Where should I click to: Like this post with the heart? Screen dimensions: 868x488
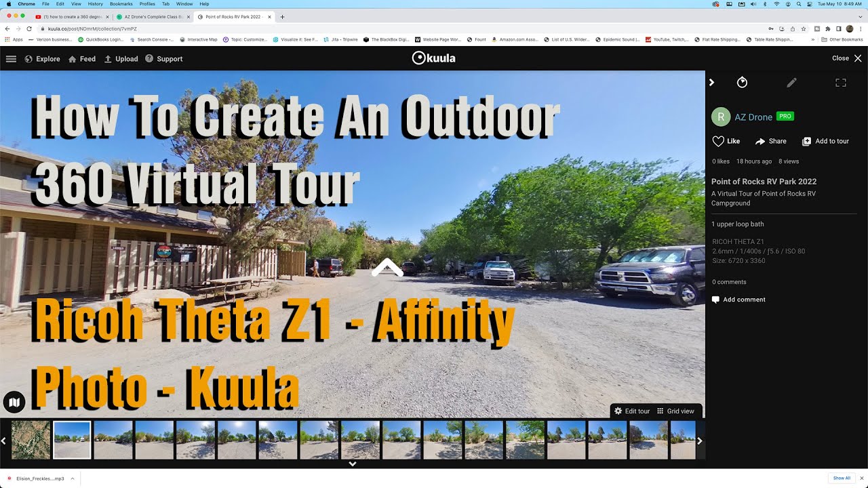726,141
